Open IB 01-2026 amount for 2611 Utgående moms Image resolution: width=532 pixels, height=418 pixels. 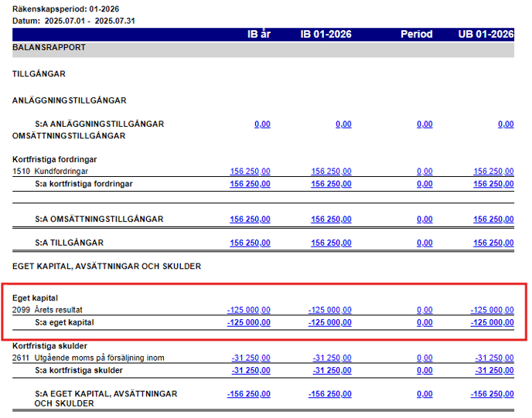click(x=332, y=358)
